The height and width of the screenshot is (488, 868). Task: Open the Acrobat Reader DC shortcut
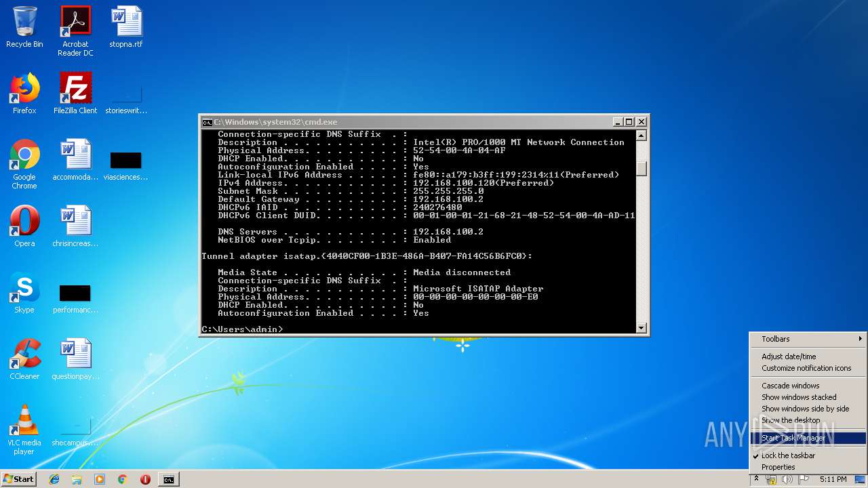click(75, 31)
